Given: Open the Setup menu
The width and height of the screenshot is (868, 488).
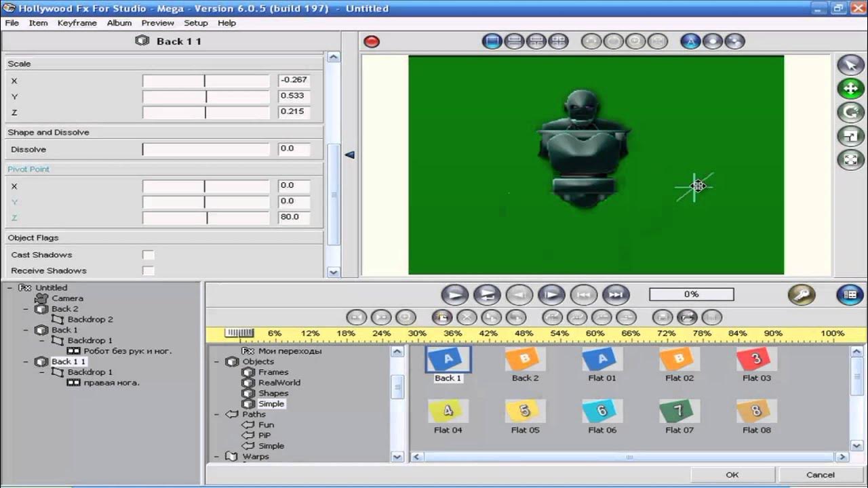Looking at the screenshot, I should pos(196,23).
